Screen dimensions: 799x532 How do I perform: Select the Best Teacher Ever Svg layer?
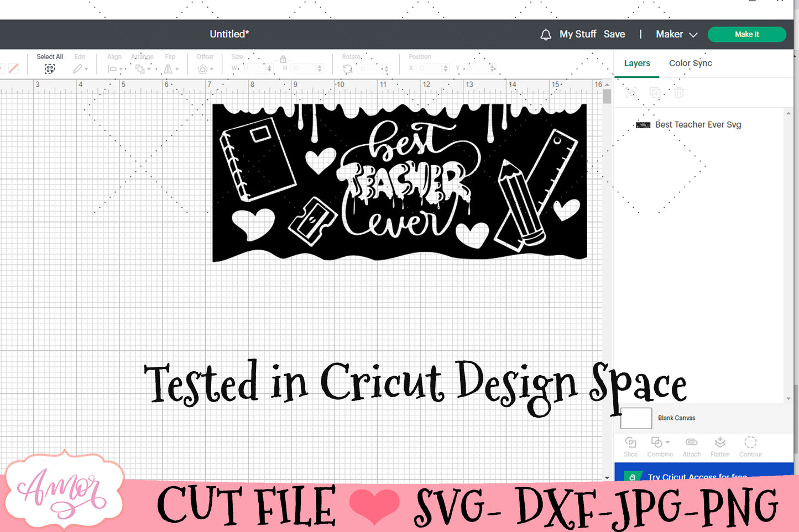pos(698,125)
